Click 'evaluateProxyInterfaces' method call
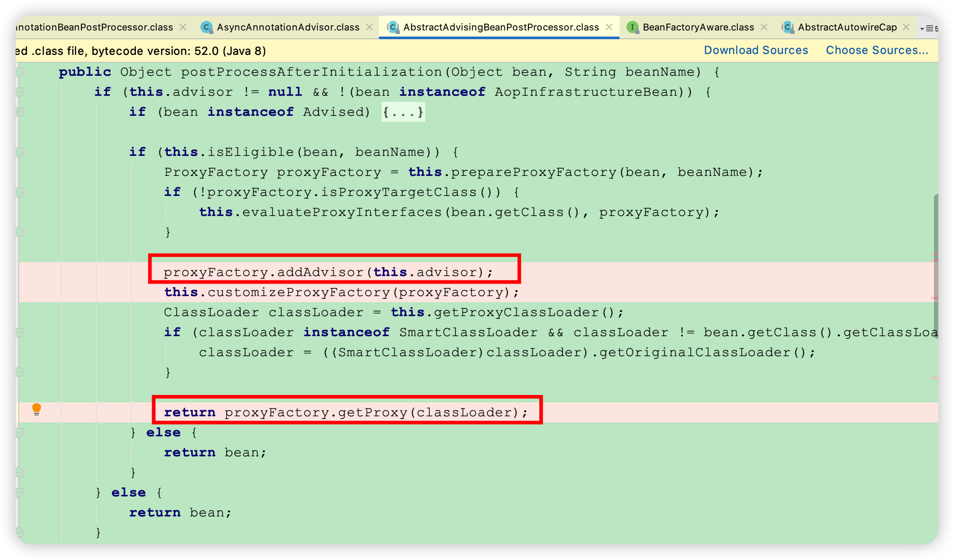This screenshot has height=560, width=954. point(342,213)
